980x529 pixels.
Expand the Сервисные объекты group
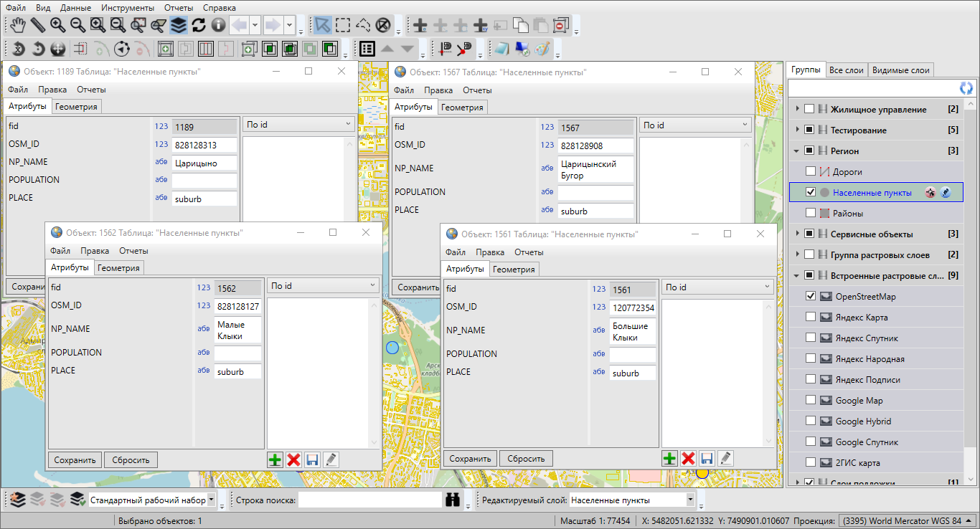pyautogui.click(x=797, y=234)
